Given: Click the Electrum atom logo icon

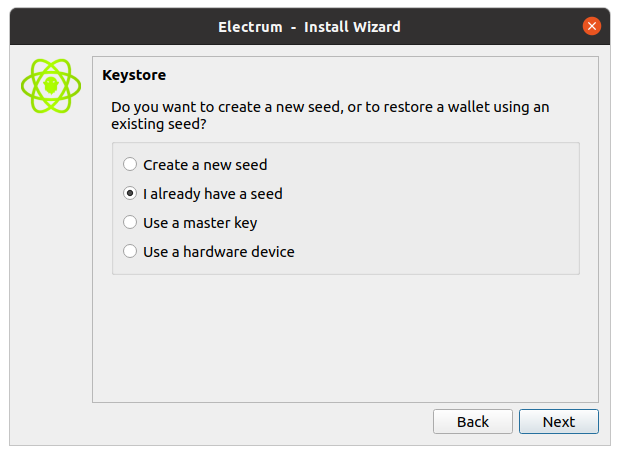Looking at the screenshot, I should 50,87.
